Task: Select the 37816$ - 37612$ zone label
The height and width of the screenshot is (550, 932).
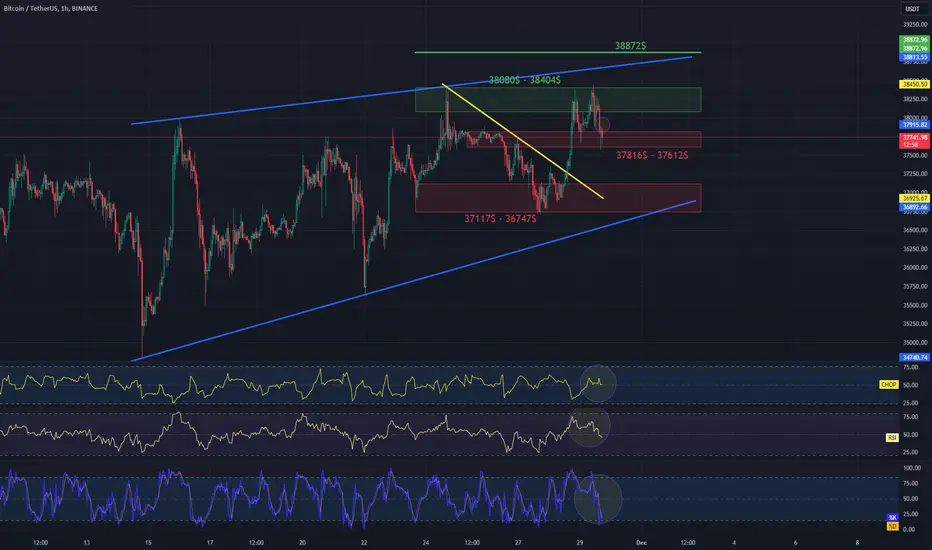Action: pyautogui.click(x=652, y=155)
